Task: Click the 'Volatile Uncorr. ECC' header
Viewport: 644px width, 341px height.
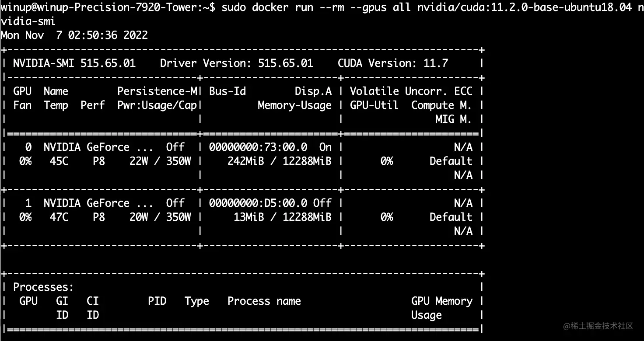Action: 411,91
